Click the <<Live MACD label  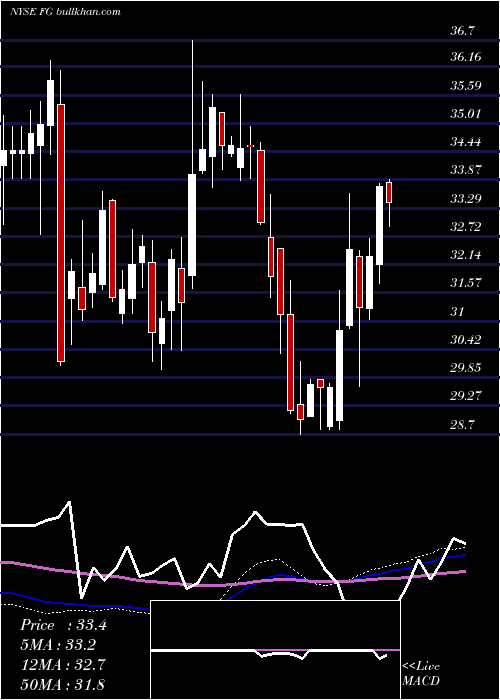421,673
